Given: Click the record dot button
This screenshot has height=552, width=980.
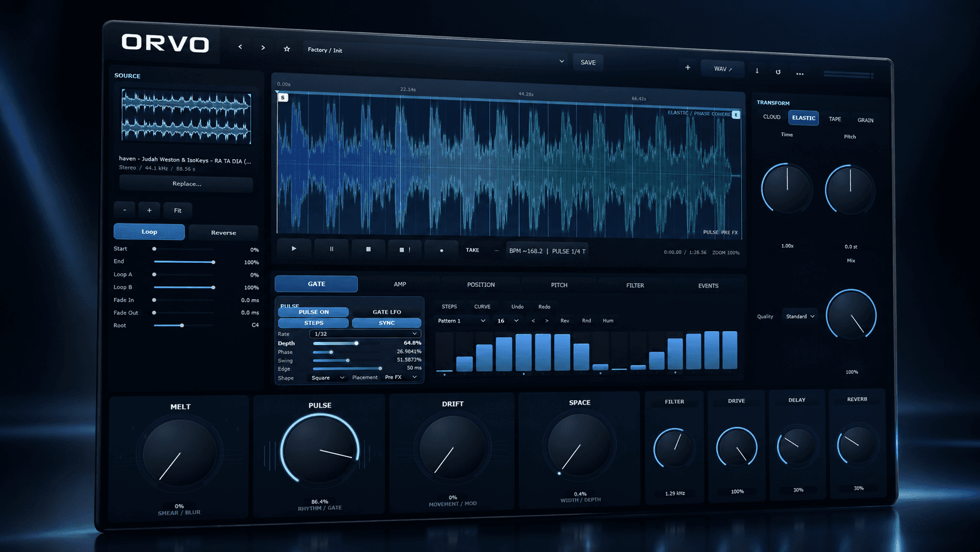Looking at the screenshot, I should pyautogui.click(x=441, y=250).
